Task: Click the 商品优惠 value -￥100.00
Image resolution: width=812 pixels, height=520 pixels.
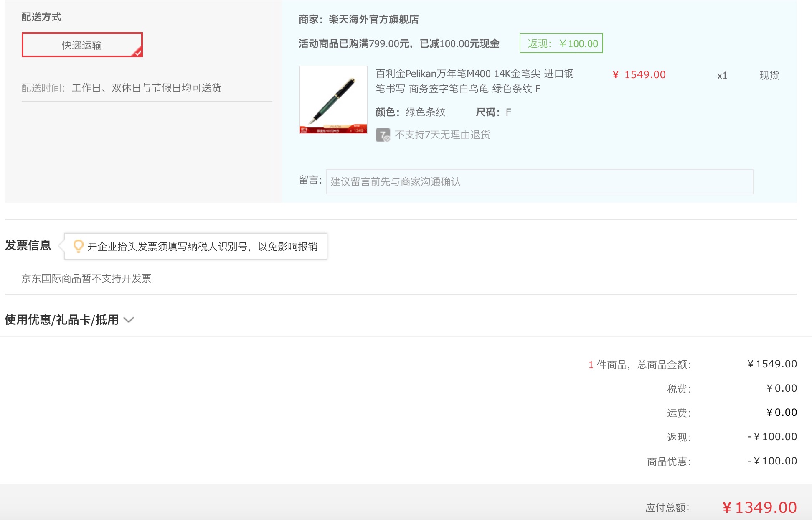Action: (772, 461)
